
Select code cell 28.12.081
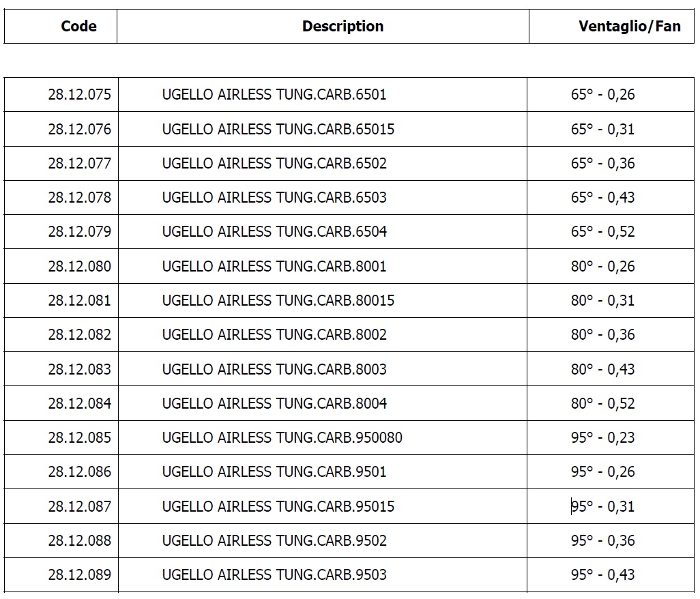[79, 301]
